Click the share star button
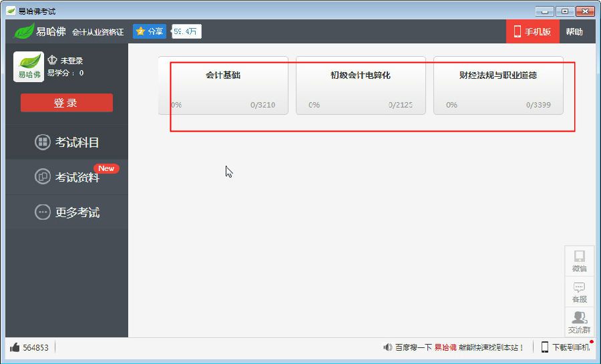The height and width of the screenshot is (364, 601). pyautogui.click(x=150, y=31)
